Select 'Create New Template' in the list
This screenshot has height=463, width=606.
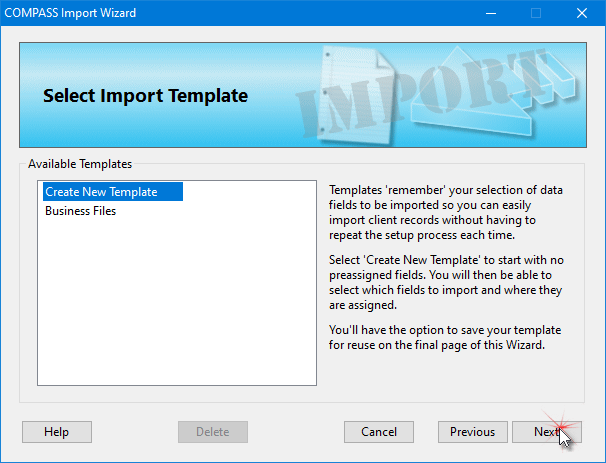coord(112,192)
